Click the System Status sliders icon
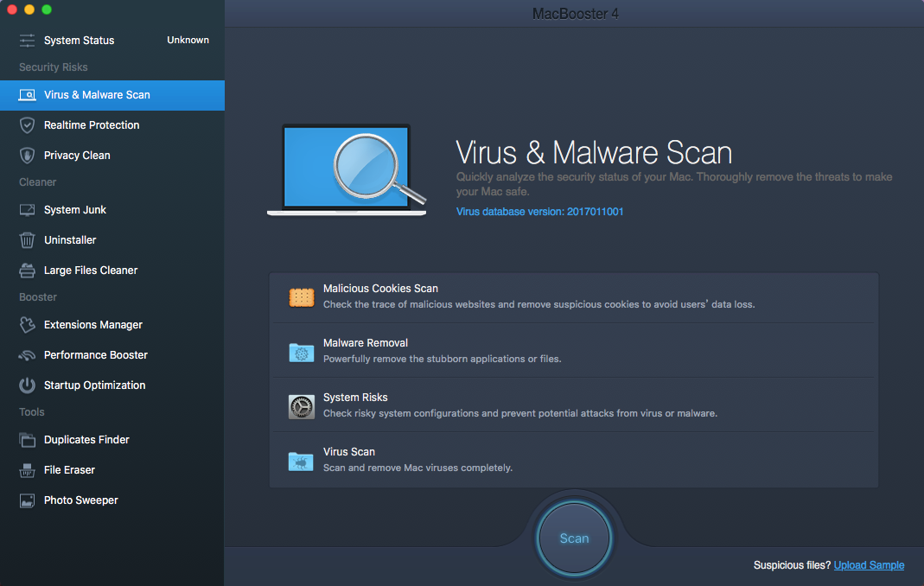This screenshot has width=924, height=586. [27, 40]
